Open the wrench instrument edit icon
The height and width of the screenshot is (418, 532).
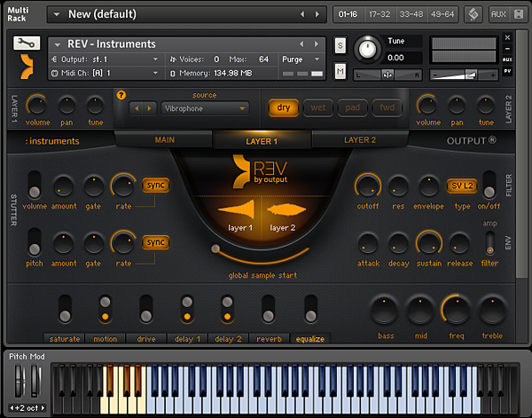pos(27,43)
